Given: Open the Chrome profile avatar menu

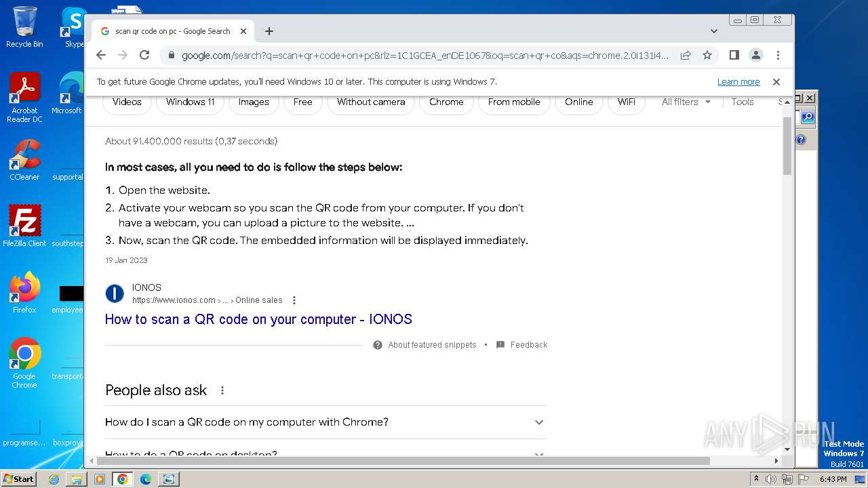Looking at the screenshot, I should click(x=755, y=55).
